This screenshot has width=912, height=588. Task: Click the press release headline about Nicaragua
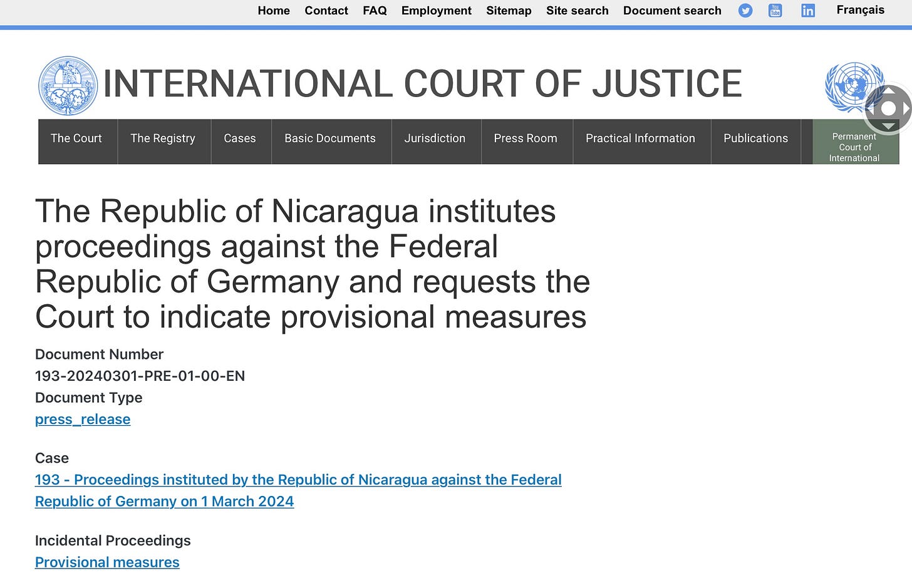point(313,264)
